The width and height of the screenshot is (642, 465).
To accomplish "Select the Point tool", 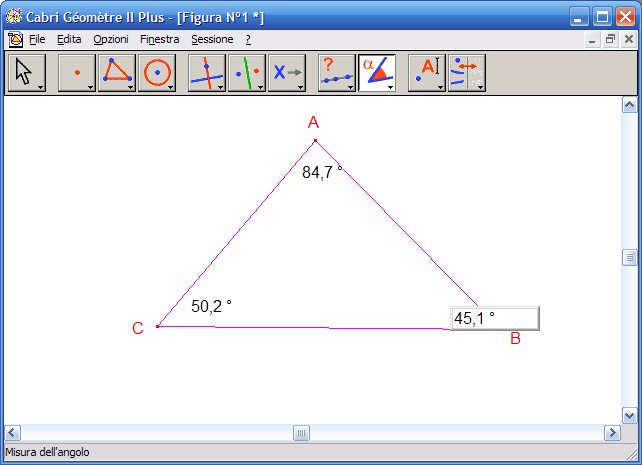I will pos(77,73).
